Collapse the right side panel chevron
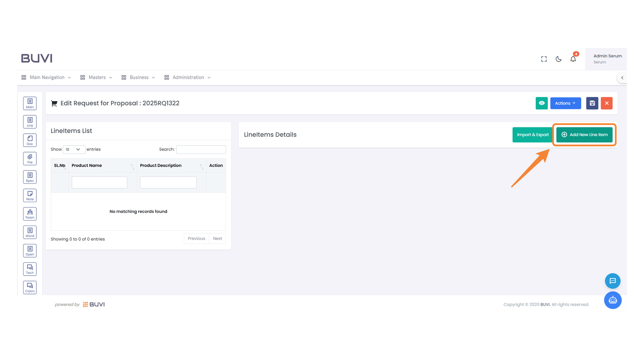 [x=622, y=78]
